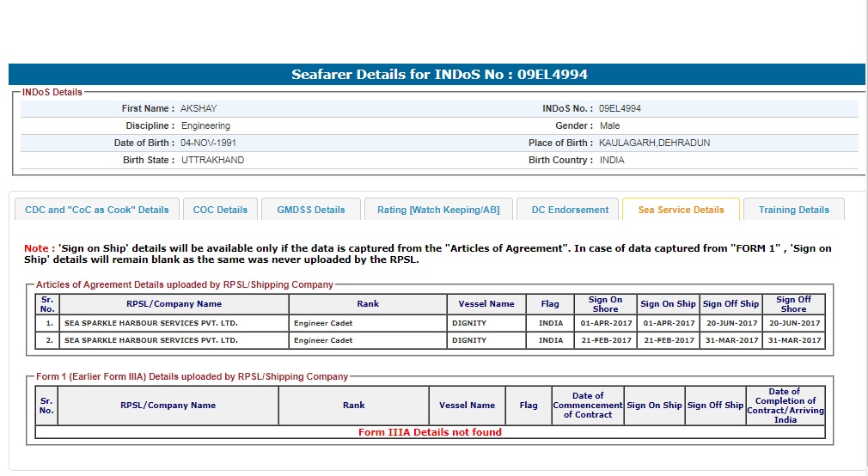Select the first name value AKSHAY
Screen dimensions: 868x476
click(199, 109)
